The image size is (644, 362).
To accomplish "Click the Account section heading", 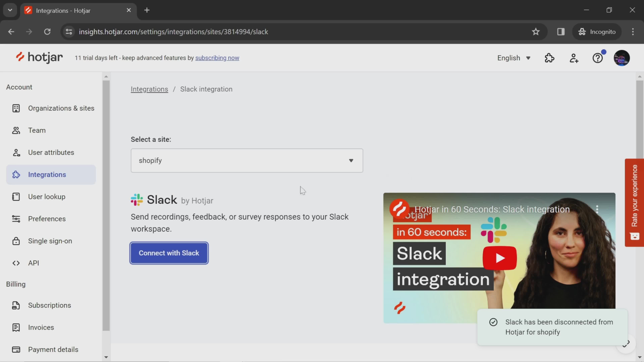I will pos(19,87).
